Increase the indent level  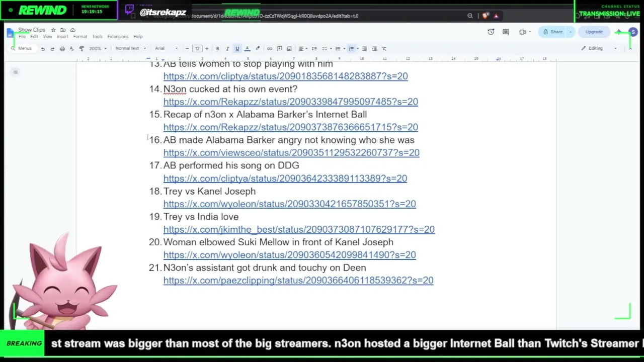tap(374, 49)
